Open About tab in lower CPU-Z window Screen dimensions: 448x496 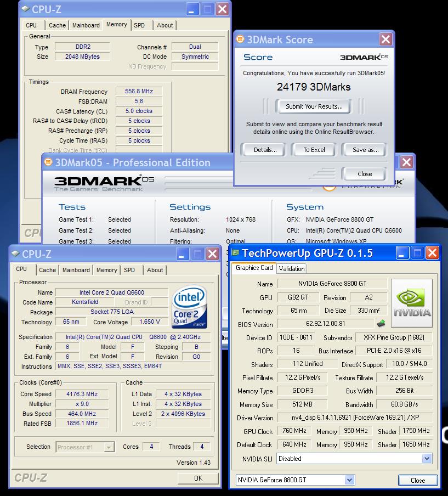(155, 270)
